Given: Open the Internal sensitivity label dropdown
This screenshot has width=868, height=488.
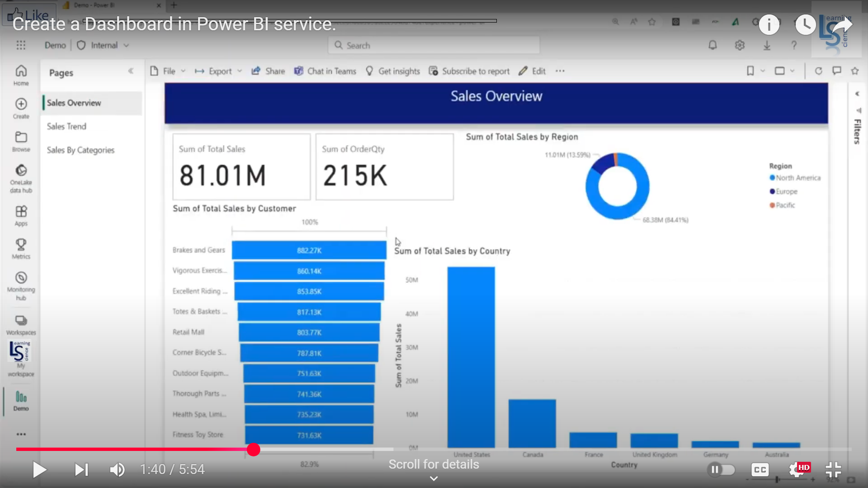Looking at the screenshot, I should 104,45.
